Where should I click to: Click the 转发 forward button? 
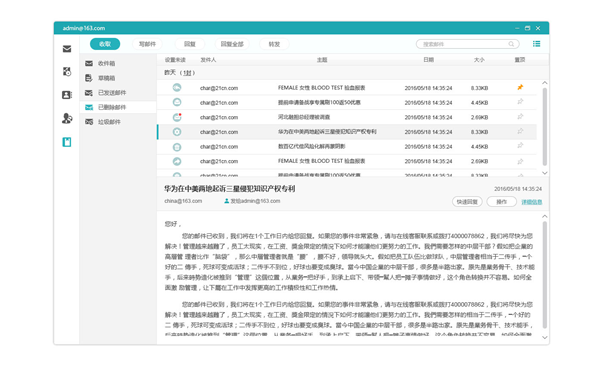[x=274, y=44]
